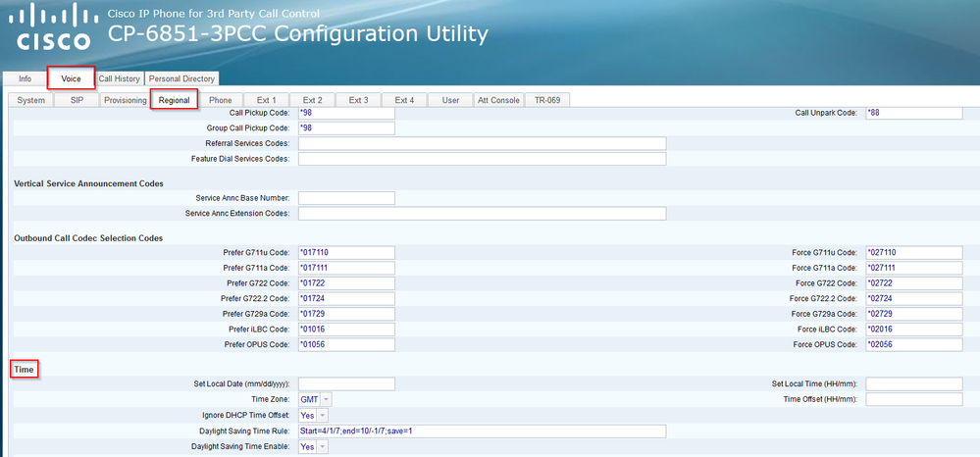Click the Prefer OPUS Code field
This screenshot has width=980, height=457.
coord(347,344)
